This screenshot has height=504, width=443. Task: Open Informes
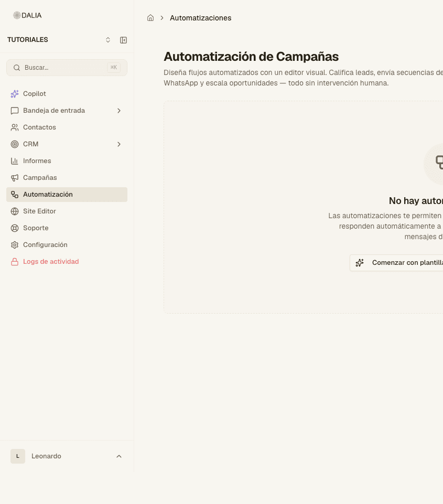[67, 160]
